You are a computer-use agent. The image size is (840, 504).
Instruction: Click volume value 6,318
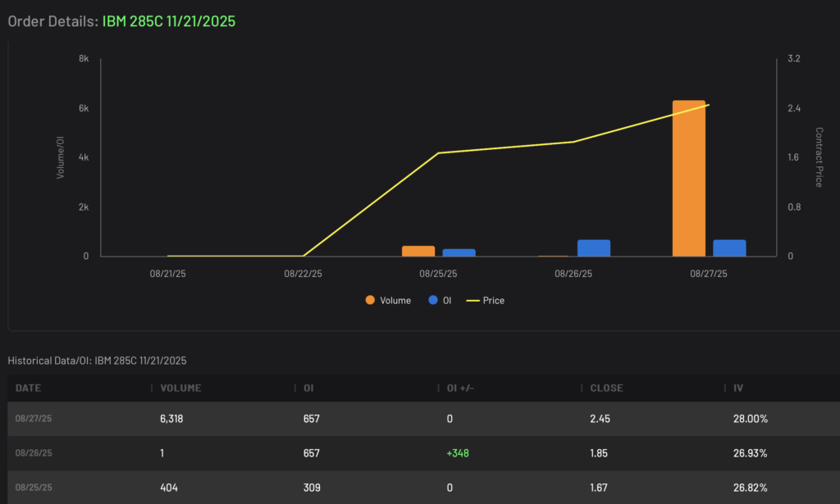(x=171, y=419)
